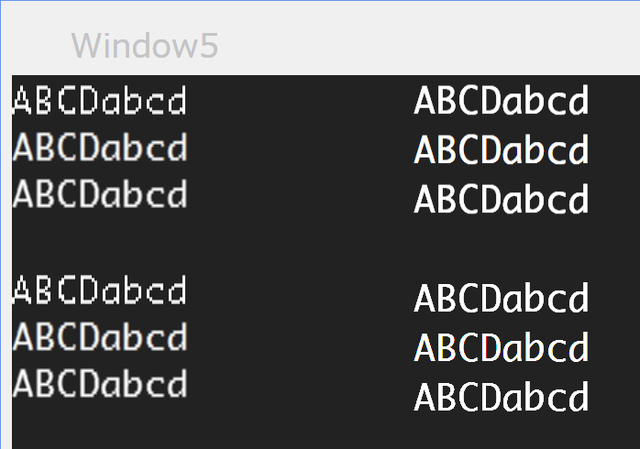Screen dimensions: 640x449
Task: Click the Window5 title text
Action: pos(145,46)
